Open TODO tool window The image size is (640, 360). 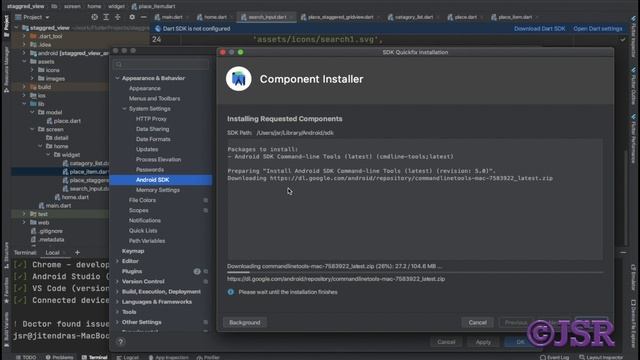(26, 357)
